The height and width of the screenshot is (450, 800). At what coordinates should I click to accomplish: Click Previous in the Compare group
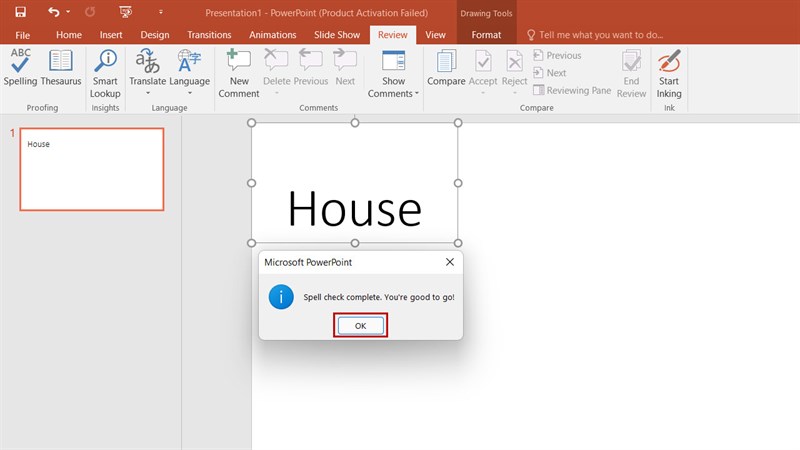[557, 55]
